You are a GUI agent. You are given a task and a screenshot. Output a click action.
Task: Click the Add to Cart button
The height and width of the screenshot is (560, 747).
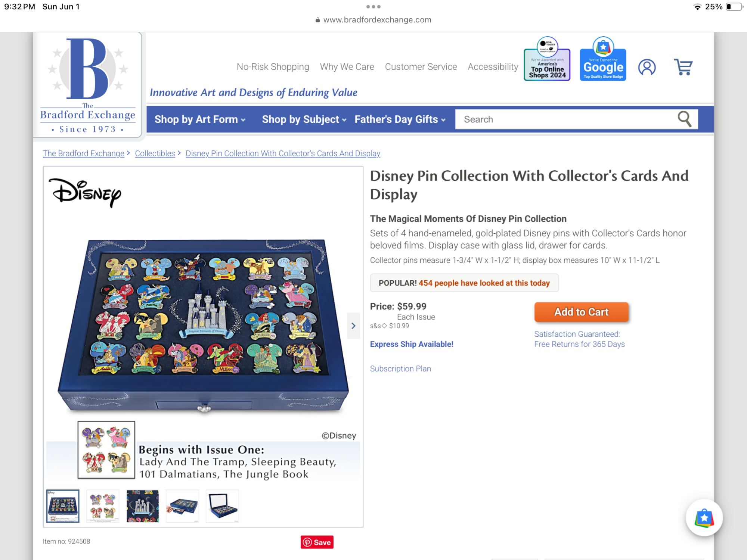[x=581, y=312]
